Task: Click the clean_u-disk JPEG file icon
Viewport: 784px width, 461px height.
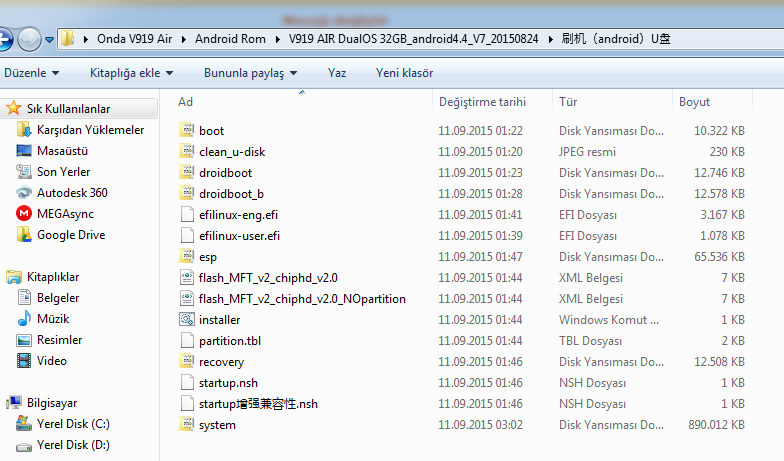Action: pos(186,152)
